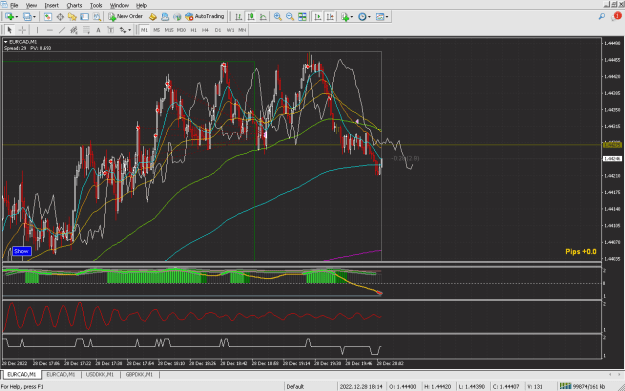This screenshot has height=391, width=625.
Task: Toggle the H4 timeframe button
Action: click(x=205, y=30)
